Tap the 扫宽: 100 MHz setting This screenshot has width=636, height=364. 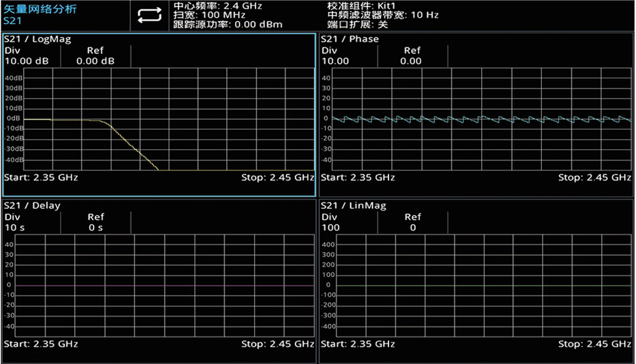(209, 15)
